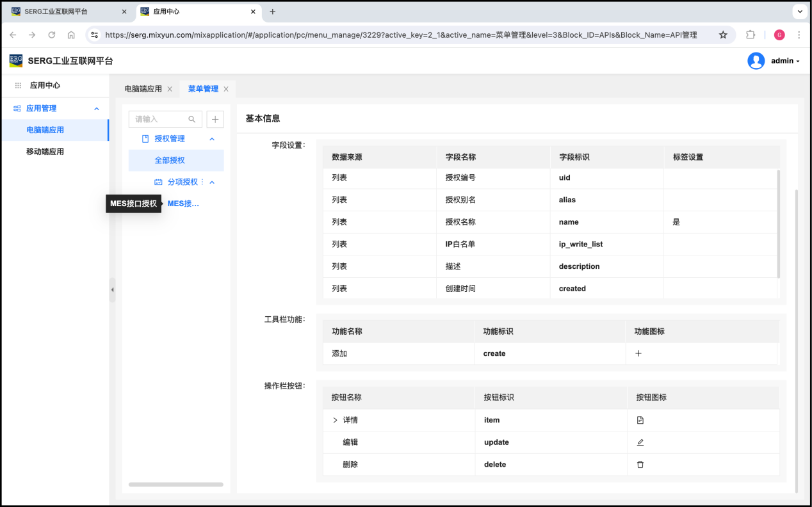Click the plus icon beside the menu search box

(x=215, y=119)
